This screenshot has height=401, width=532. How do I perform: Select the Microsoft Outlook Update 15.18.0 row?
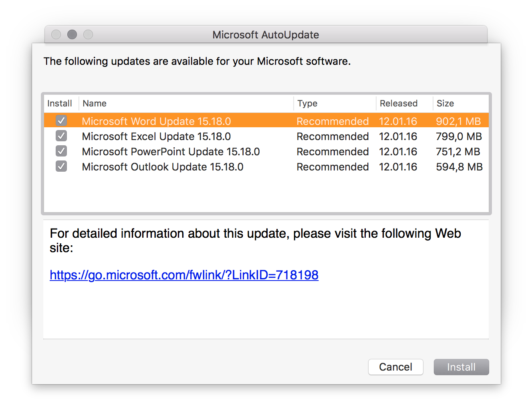[266, 166]
